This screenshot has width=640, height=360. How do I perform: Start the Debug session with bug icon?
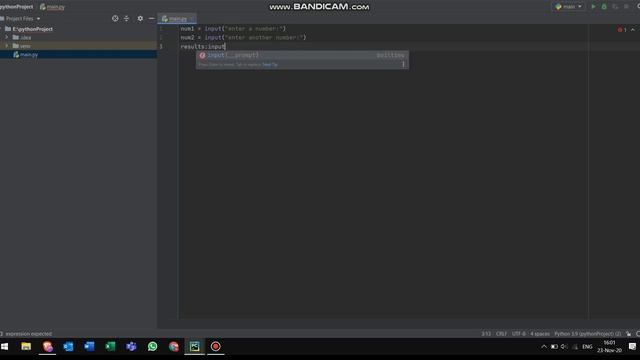604,7
